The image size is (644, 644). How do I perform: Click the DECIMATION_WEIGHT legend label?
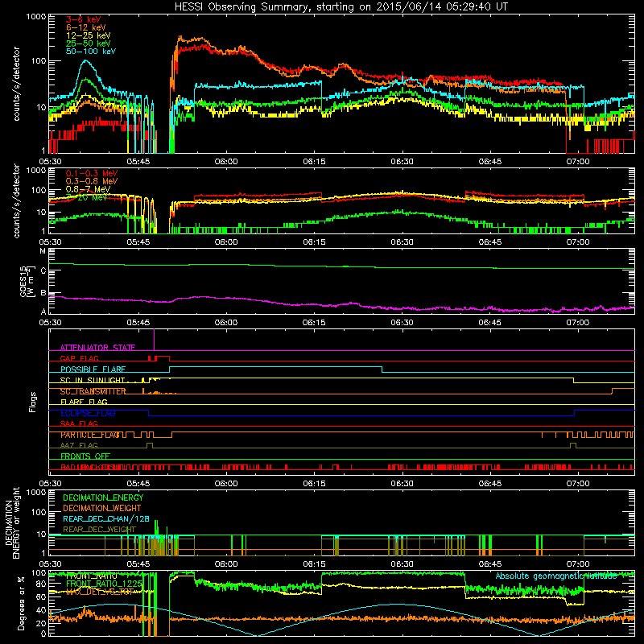tap(102, 508)
